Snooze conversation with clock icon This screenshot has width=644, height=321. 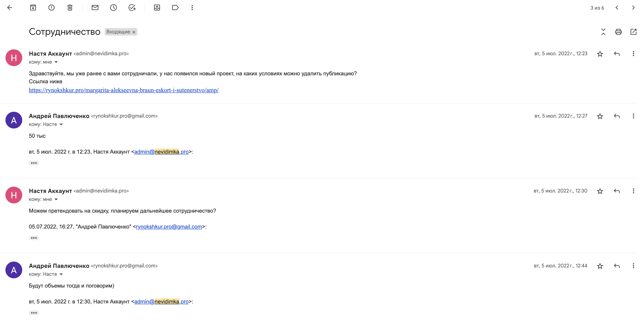113,8
